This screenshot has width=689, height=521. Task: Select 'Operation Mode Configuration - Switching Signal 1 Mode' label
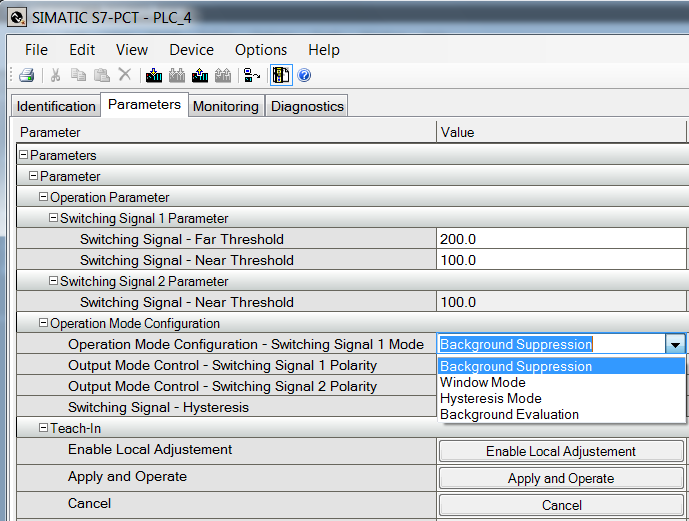pyautogui.click(x=246, y=344)
